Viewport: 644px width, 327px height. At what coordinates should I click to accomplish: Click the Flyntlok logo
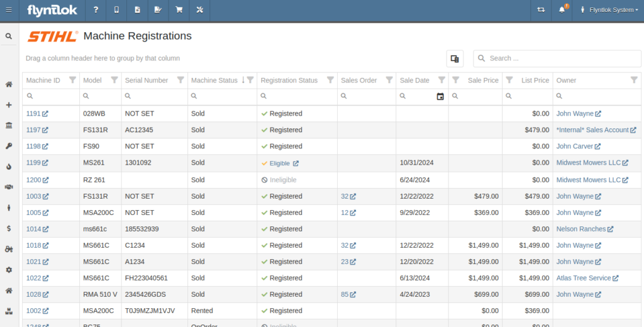click(52, 10)
